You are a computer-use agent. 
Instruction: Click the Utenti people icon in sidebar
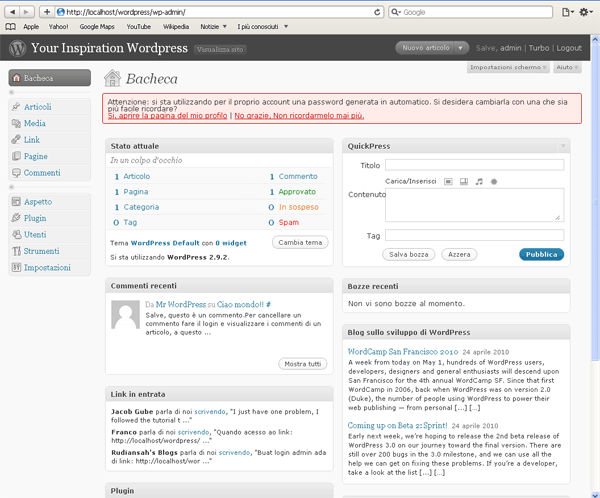click(x=16, y=234)
